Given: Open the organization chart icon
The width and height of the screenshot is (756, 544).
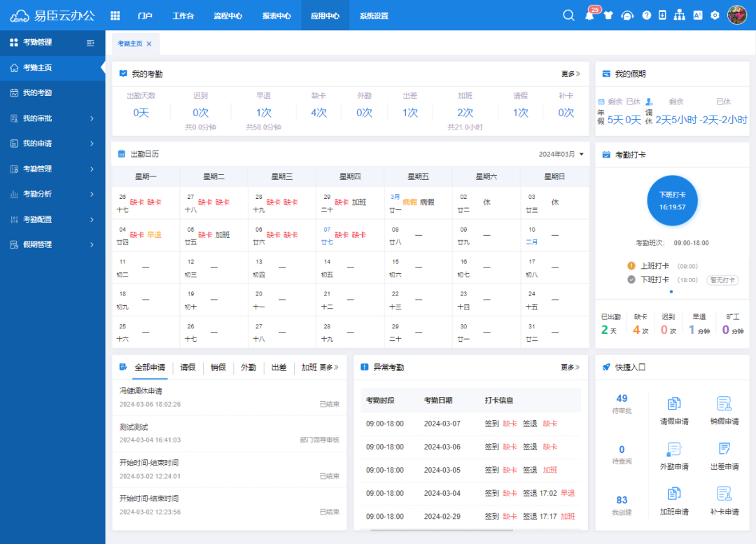Looking at the screenshot, I should 679,15.
